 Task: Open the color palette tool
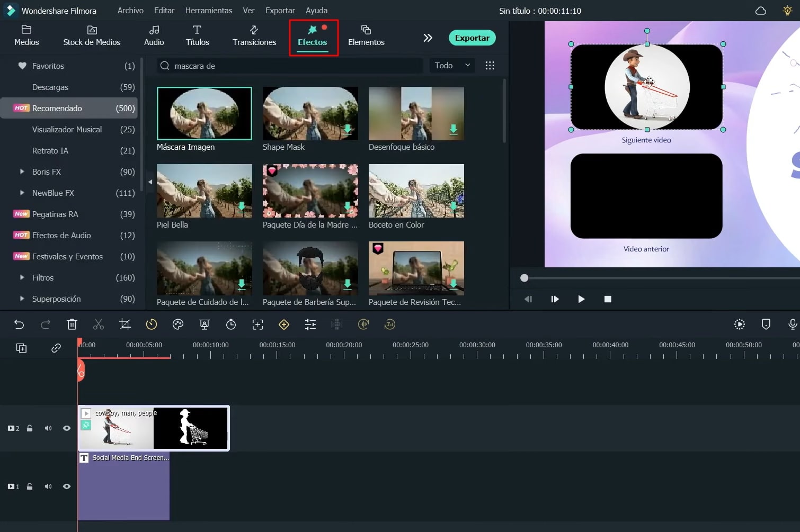(178, 324)
